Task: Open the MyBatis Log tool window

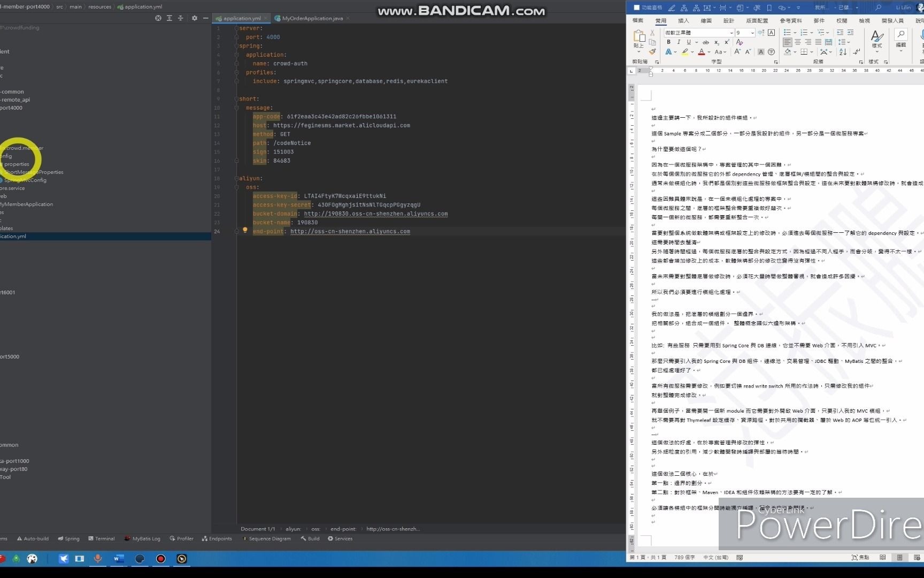Action: 142,538
